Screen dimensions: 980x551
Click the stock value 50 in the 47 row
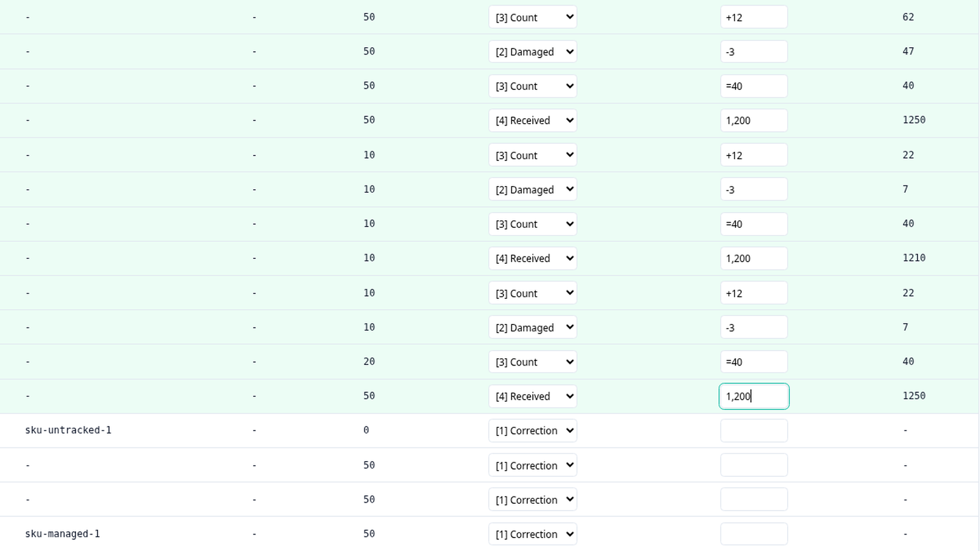369,51
